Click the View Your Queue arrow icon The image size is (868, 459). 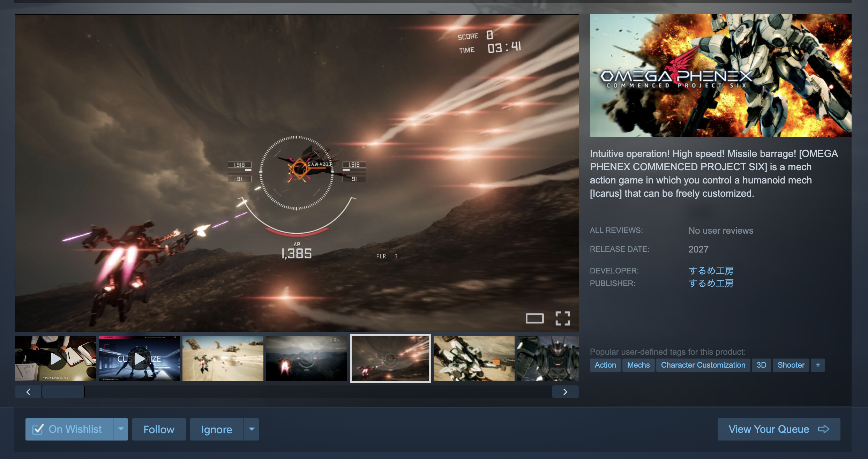(x=823, y=429)
